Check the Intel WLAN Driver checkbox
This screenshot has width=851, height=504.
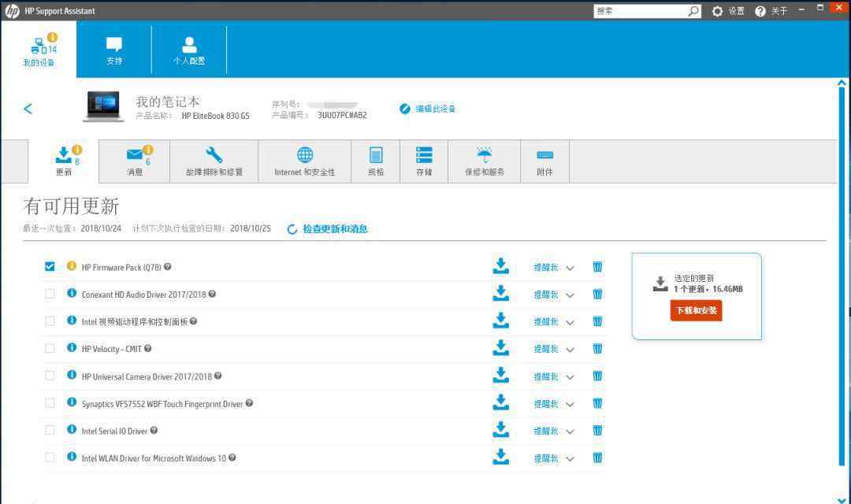coord(50,458)
